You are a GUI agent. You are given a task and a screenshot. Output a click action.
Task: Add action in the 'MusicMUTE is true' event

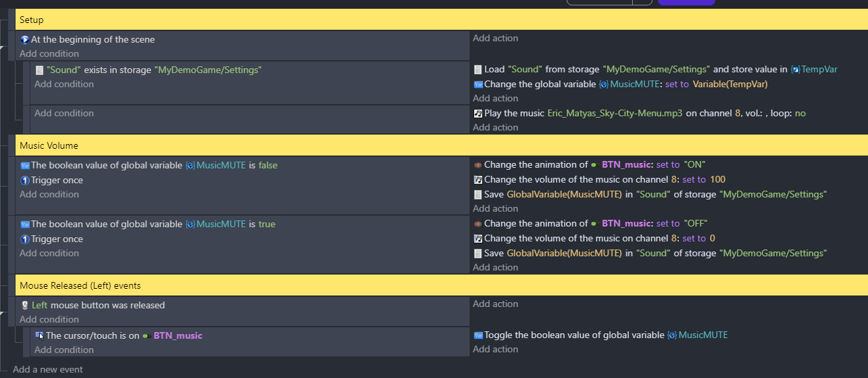click(x=496, y=268)
